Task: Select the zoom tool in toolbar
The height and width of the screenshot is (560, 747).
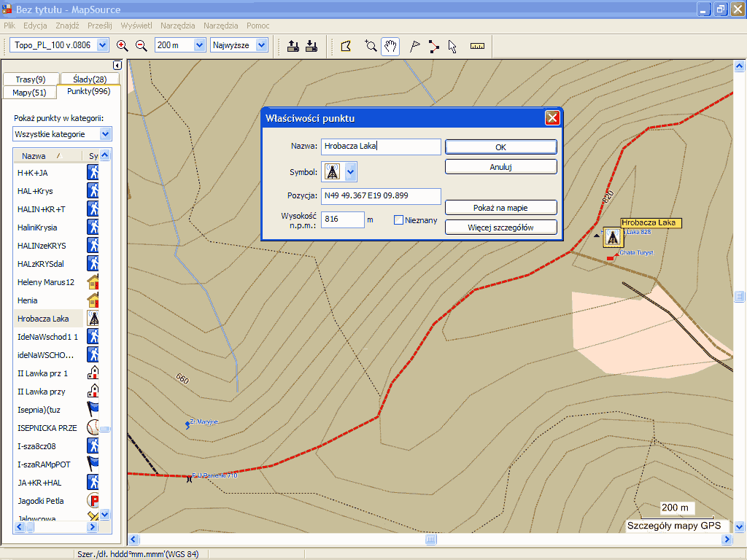Action: pyautogui.click(x=370, y=46)
